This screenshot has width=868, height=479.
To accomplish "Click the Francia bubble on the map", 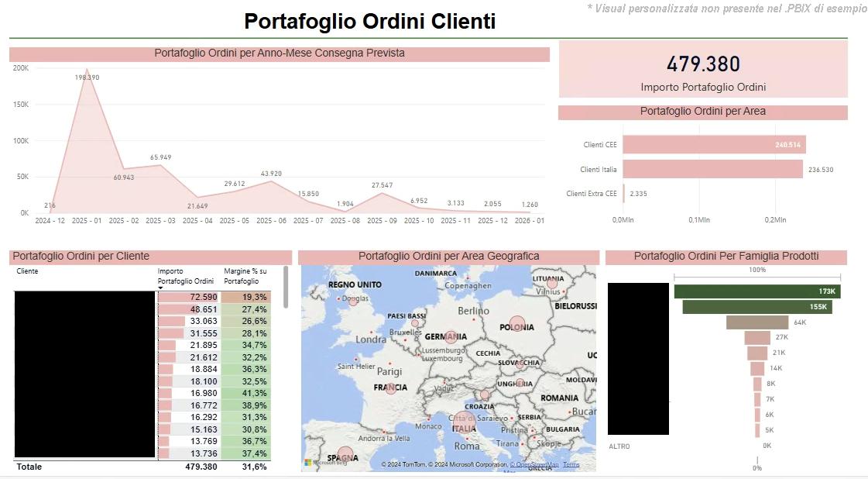I will pos(391,388).
